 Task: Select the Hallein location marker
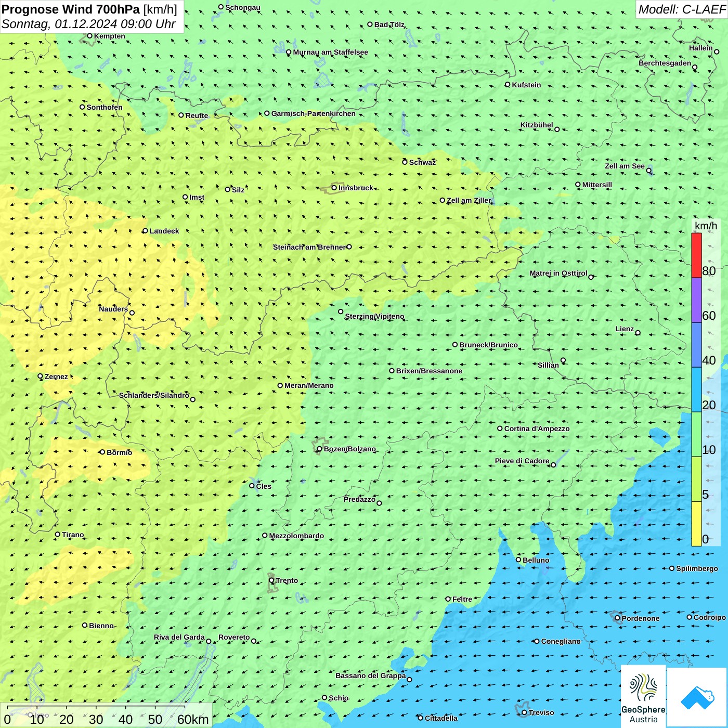point(717,51)
